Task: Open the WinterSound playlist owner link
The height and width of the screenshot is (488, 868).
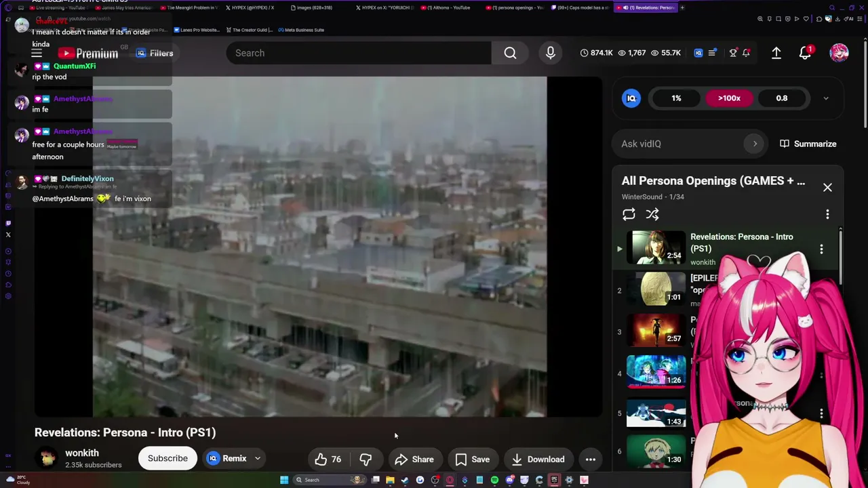Action: tap(644, 197)
